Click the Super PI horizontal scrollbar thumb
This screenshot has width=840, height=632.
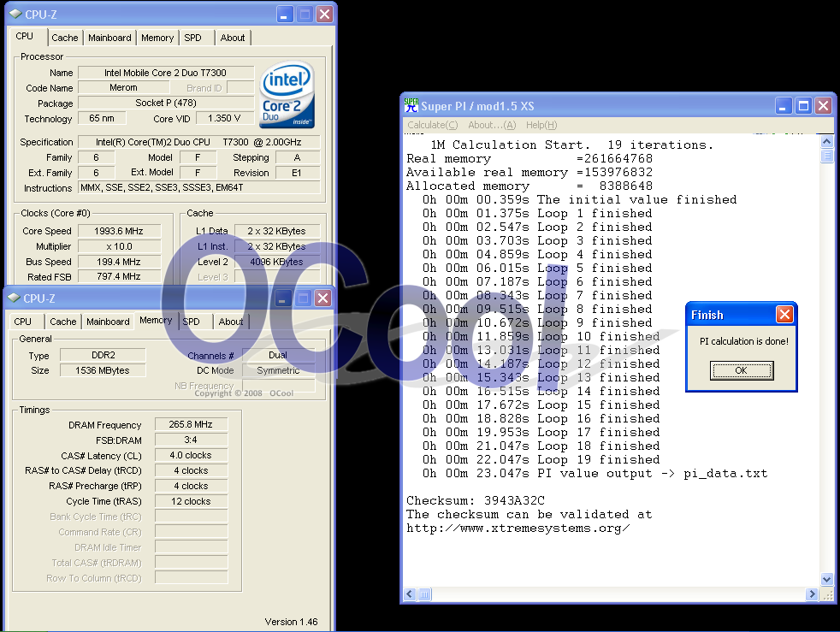click(x=424, y=594)
